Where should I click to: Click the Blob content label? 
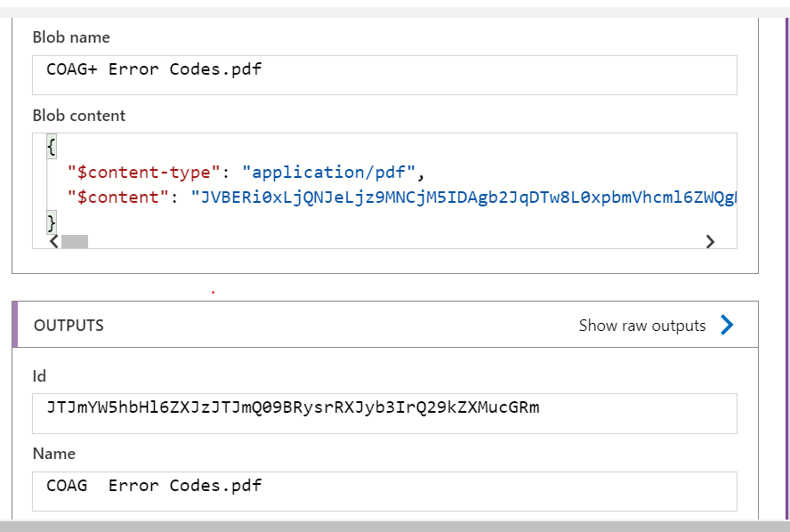(x=79, y=116)
